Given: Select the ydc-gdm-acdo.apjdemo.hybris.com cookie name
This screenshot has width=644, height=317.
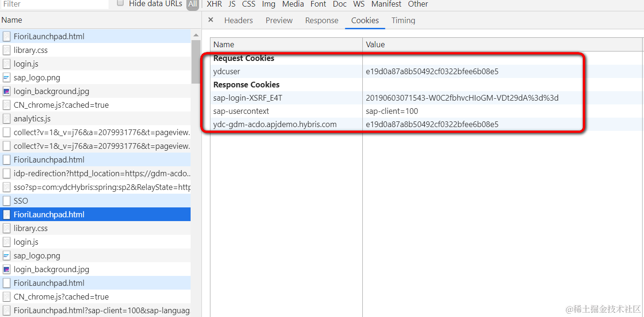Looking at the screenshot, I should pyautogui.click(x=275, y=125).
